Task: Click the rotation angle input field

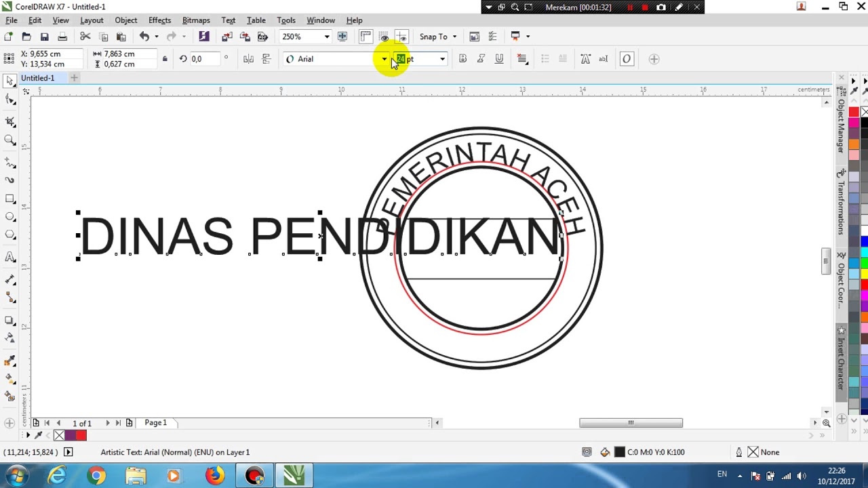Action: point(204,59)
